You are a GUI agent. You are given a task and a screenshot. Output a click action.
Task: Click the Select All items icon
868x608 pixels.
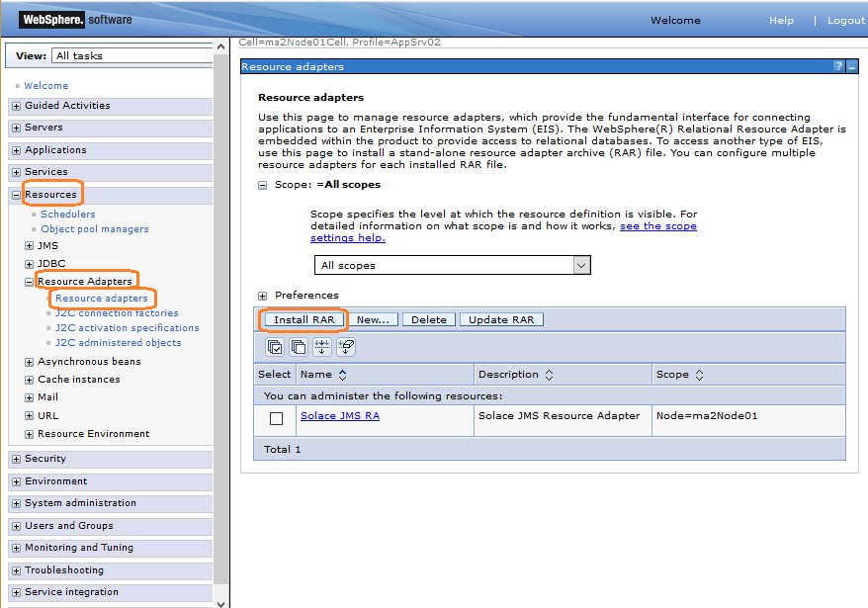(275, 347)
